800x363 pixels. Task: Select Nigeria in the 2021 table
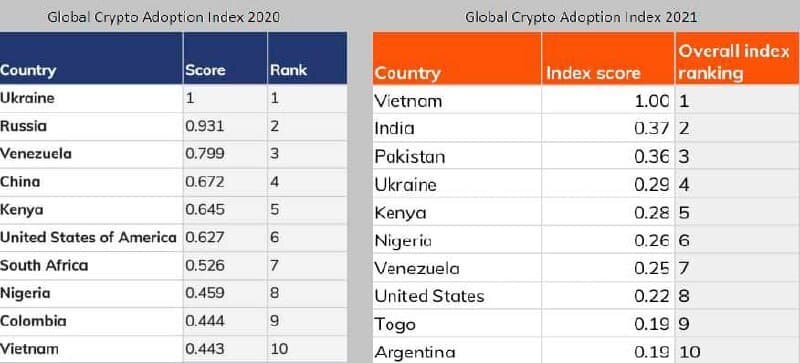click(x=457, y=240)
